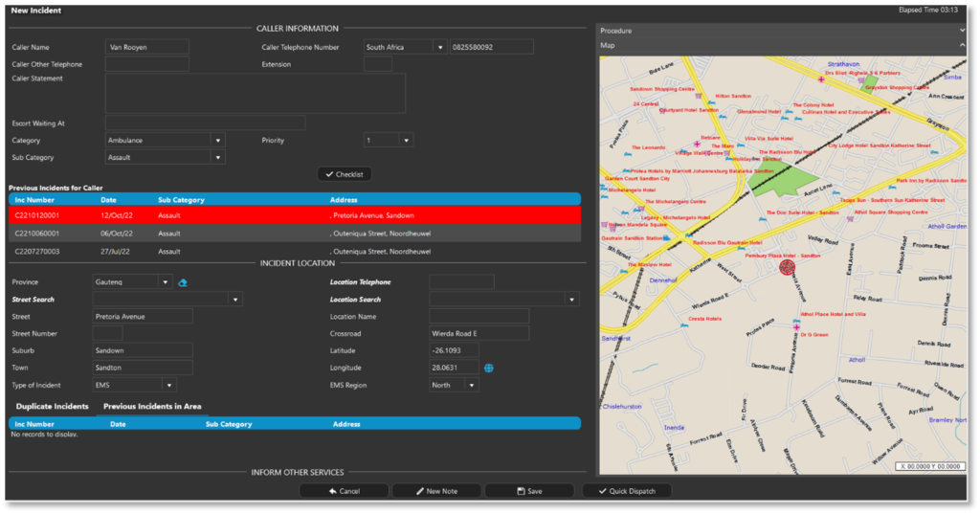Click the Quick Dispatch button

627,491
